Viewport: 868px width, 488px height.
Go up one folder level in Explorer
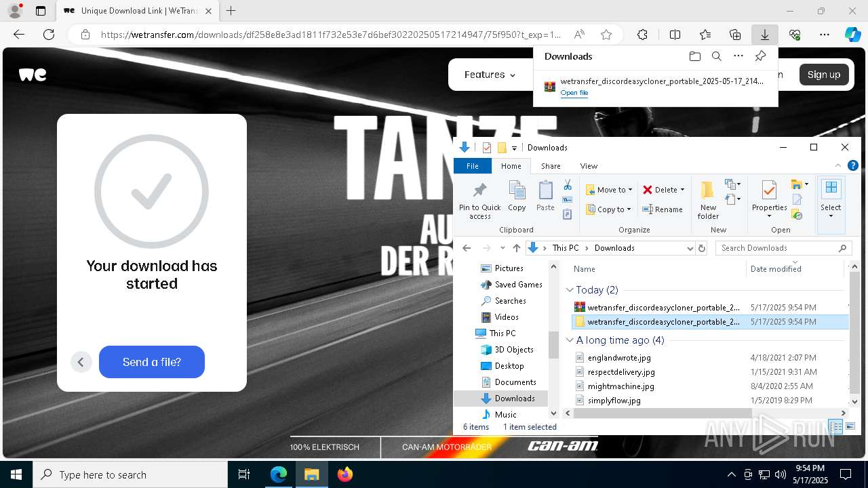(x=517, y=248)
